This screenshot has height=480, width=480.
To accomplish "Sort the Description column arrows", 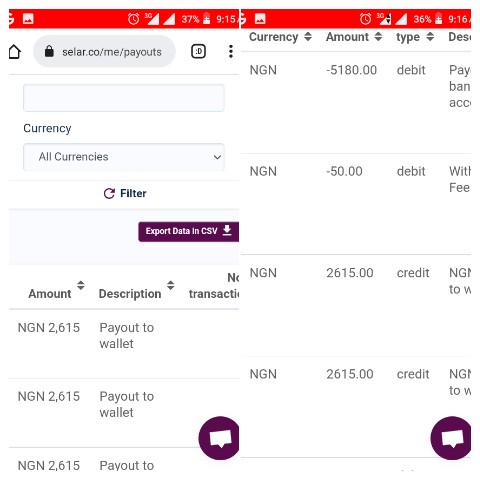I will tap(171, 285).
